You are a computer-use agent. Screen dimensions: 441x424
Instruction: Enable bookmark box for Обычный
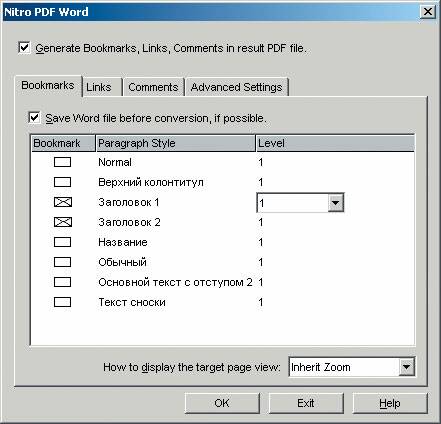(62, 262)
